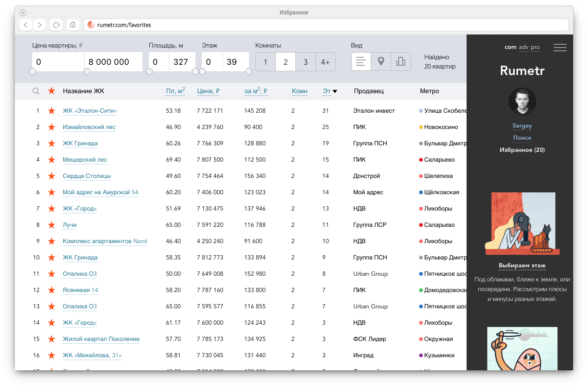Click the maximum price slider handle
588x388 pixels.
pos(87,72)
